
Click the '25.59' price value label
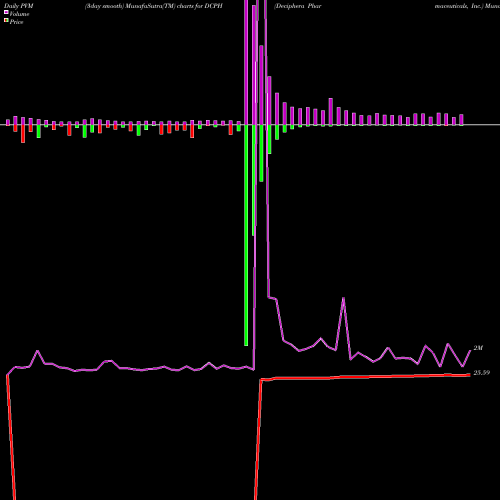click(482, 373)
